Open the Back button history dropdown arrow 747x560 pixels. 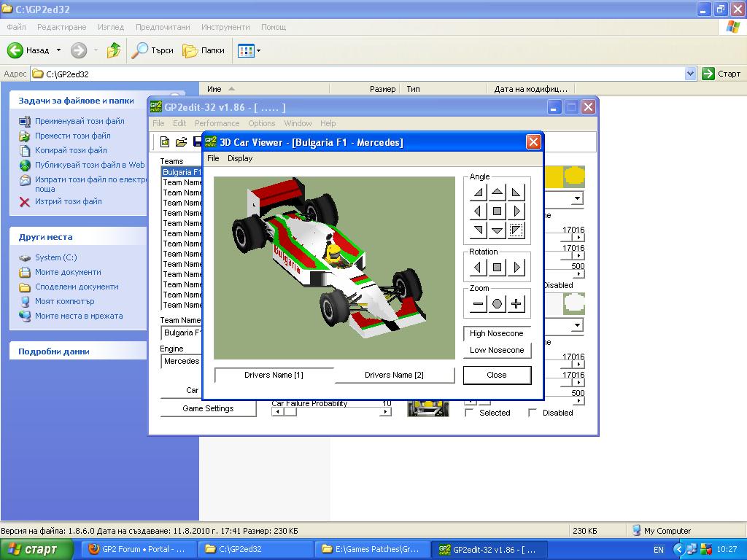pos(59,51)
